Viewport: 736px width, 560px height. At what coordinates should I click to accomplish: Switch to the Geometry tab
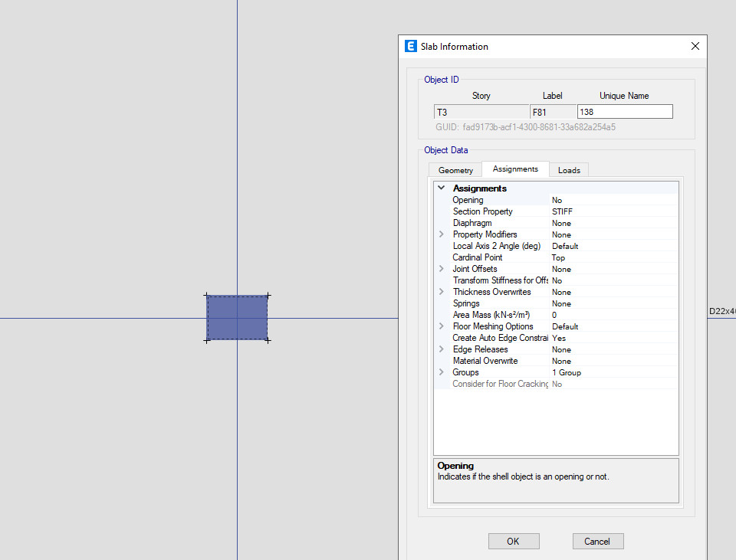coord(455,170)
